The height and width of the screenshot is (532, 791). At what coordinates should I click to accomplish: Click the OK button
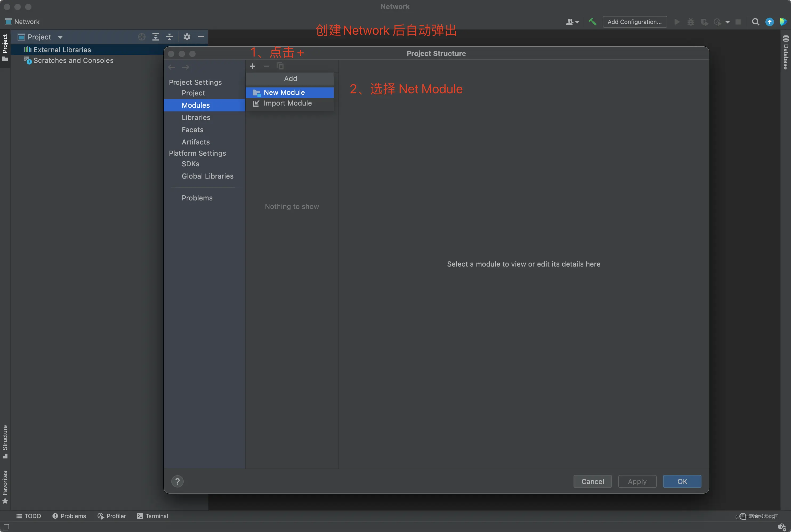pyautogui.click(x=682, y=481)
